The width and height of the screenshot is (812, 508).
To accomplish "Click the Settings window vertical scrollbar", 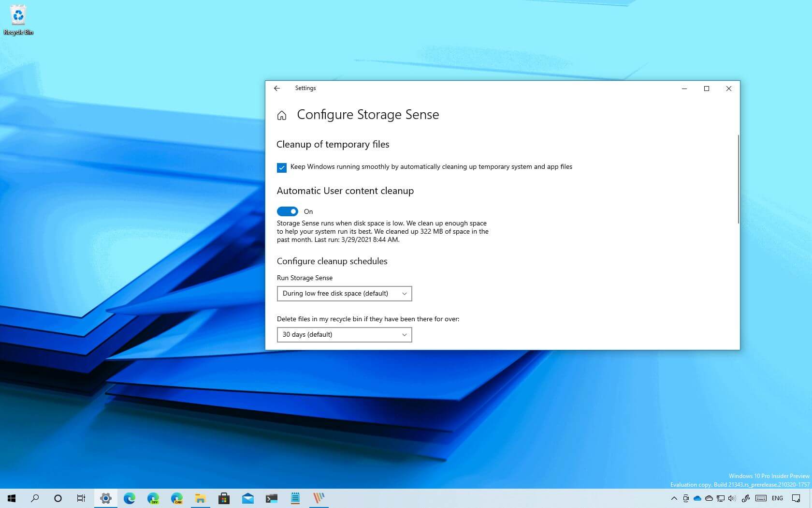I will 738,179.
